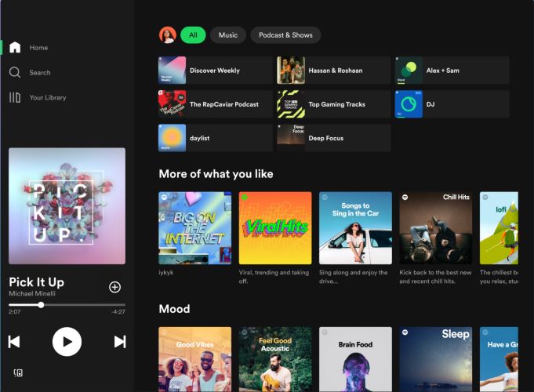This screenshot has width=534, height=392.
Task: Click More of what you like heading
Action: [216, 174]
